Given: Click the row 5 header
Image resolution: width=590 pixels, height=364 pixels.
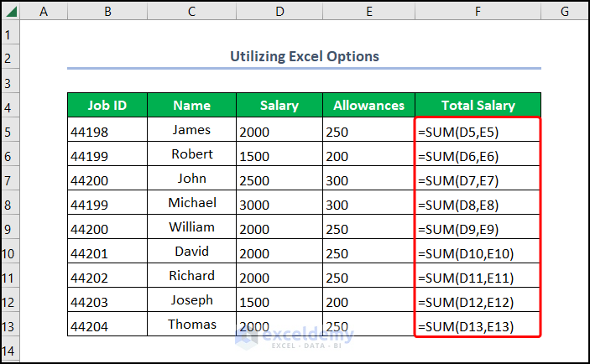Looking at the screenshot, I should (x=8, y=131).
